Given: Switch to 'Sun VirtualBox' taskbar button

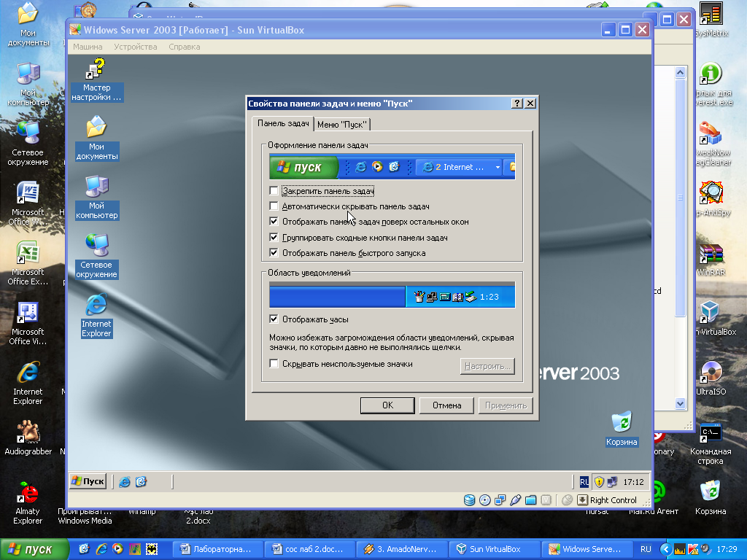Looking at the screenshot, I should (495, 549).
